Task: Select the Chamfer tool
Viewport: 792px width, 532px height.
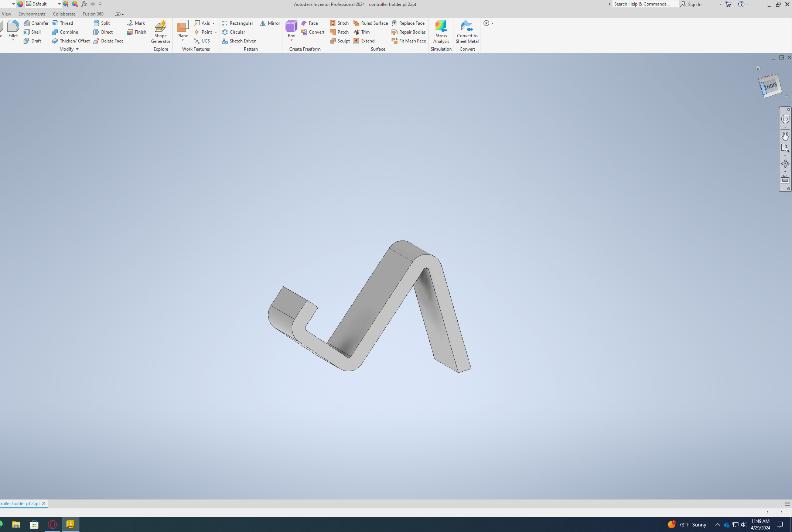Action: [x=36, y=23]
